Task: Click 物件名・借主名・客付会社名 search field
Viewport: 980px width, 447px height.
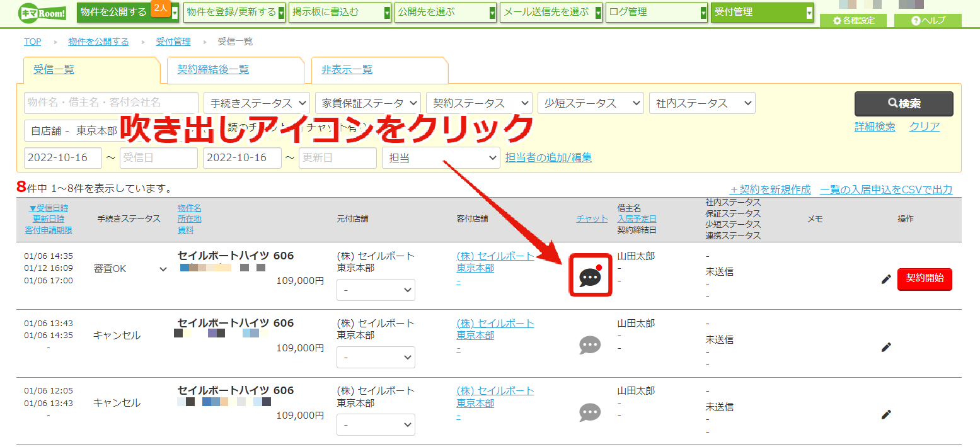Action: pos(111,103)
